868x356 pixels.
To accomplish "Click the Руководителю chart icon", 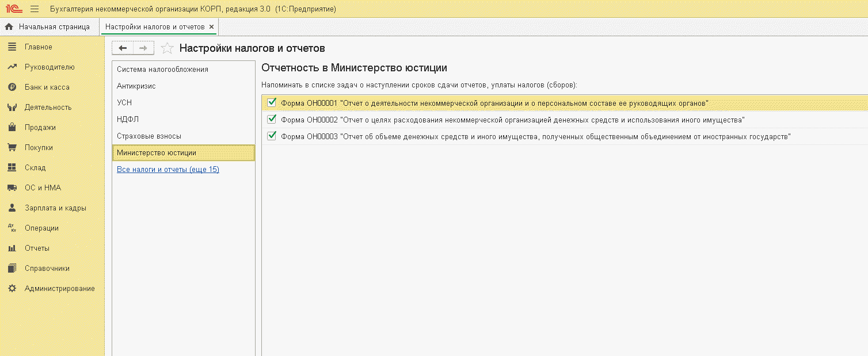I will click(12, 67).
